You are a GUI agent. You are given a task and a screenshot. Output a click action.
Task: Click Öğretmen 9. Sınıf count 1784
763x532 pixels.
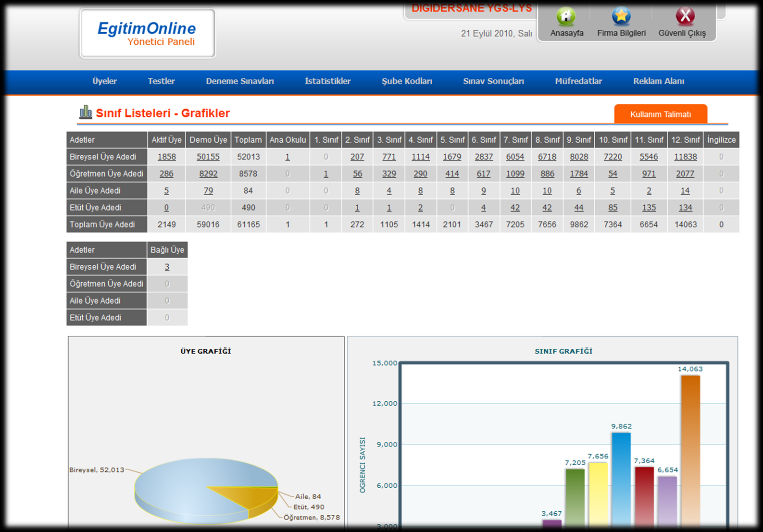point(579,173)
